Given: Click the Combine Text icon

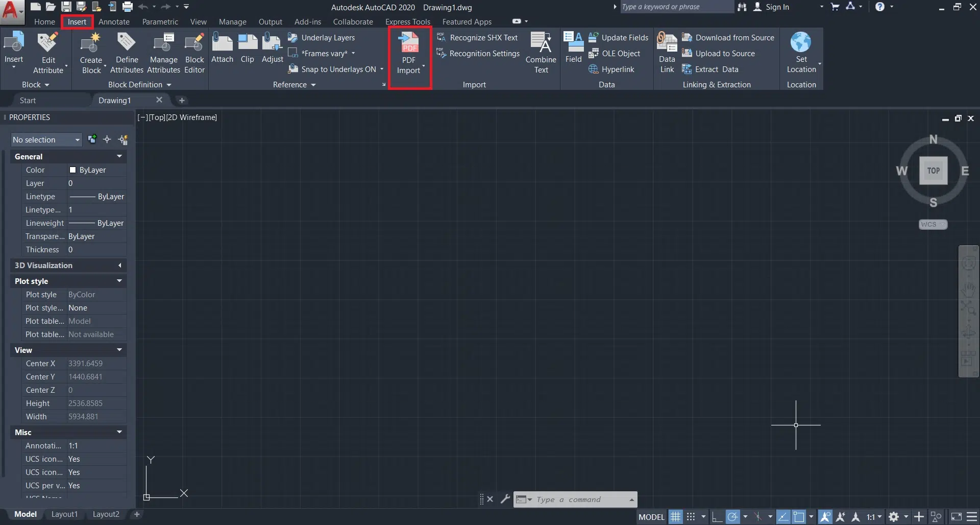Looking at the screenshot, I should click(541, 43).
